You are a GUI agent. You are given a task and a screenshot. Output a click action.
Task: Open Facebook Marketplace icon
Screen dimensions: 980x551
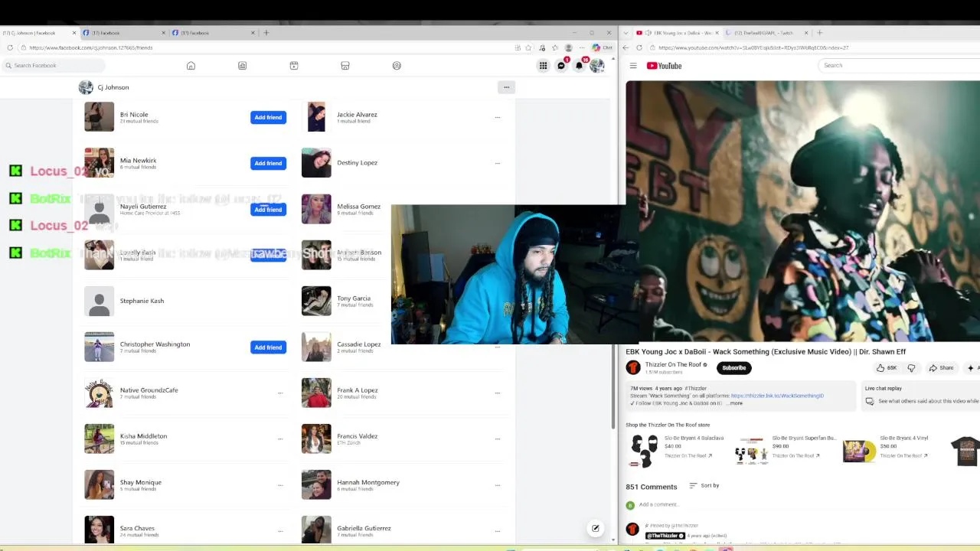pos(345,66)
